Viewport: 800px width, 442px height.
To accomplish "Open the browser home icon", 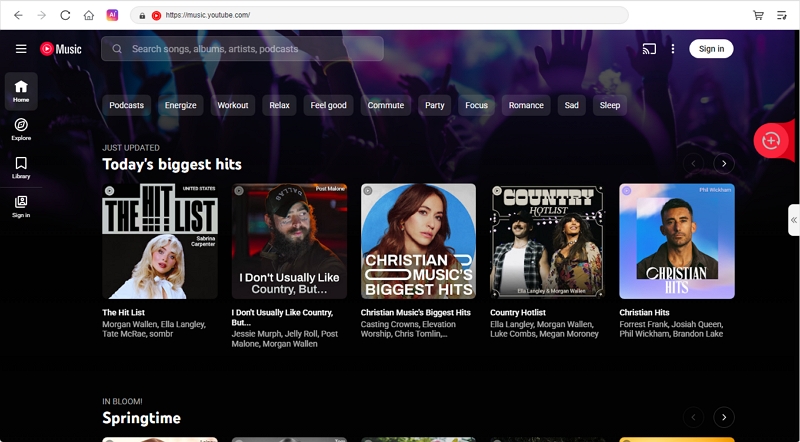I will coord(89,15).
